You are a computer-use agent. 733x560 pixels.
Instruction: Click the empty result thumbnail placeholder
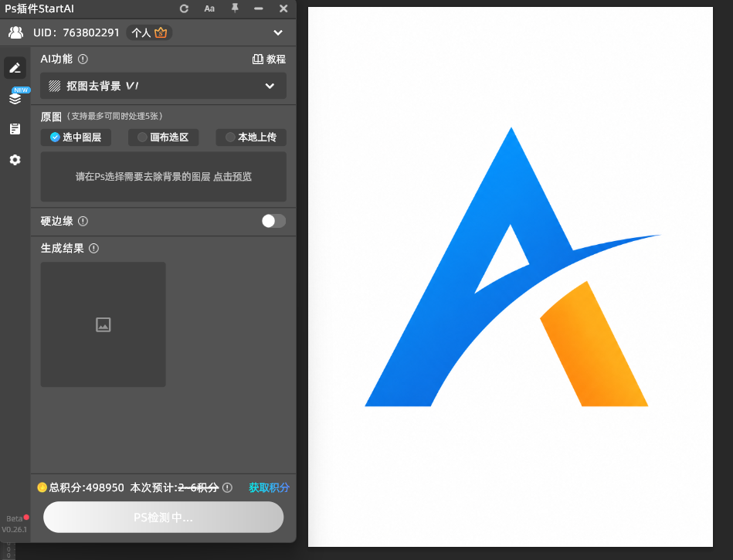104,324
